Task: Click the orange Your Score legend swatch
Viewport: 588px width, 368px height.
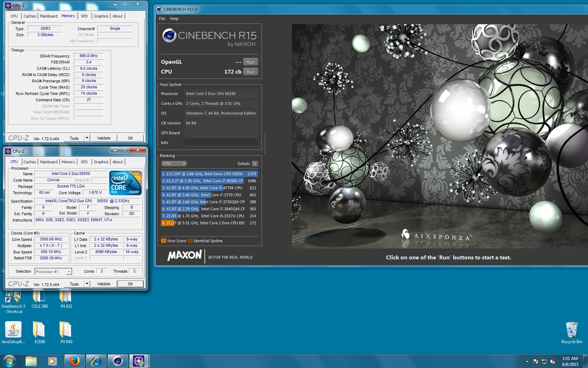Action: (x=163, y=241)
